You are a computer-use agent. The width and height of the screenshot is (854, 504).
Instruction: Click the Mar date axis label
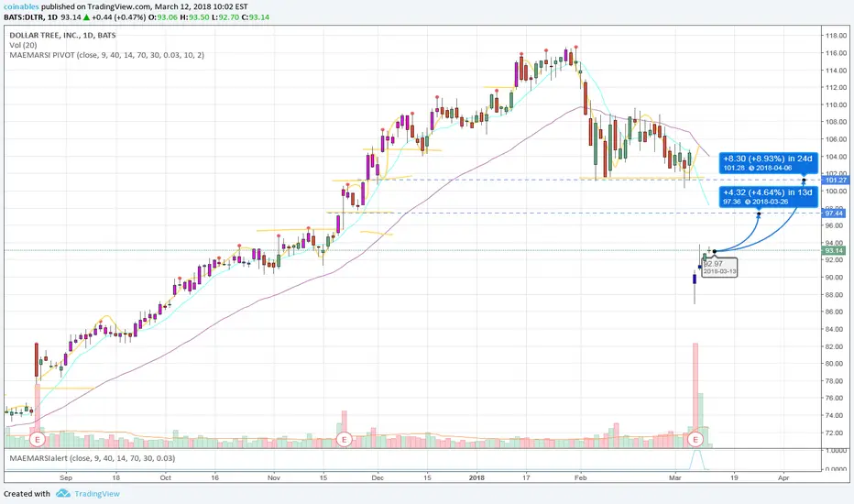pyautogui.click(x=675, y=477)
